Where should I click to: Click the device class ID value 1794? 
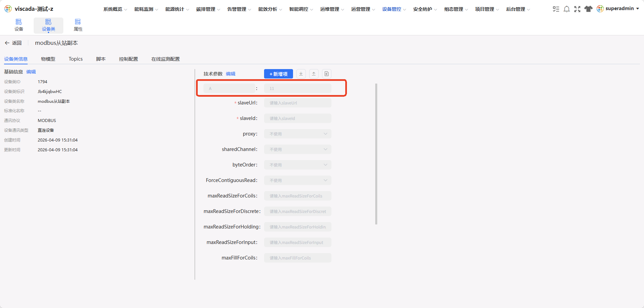(42, 82)
